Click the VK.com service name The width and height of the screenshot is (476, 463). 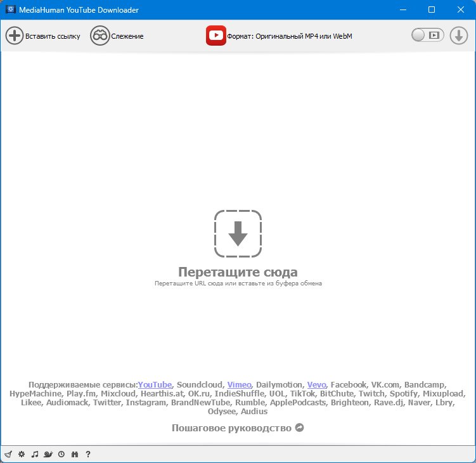[x=385, y=384]
